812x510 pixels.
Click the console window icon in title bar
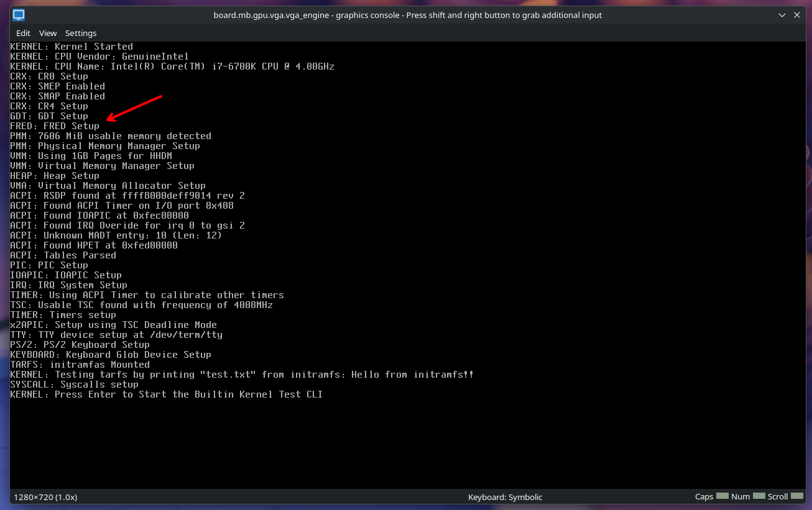[19, 15]
